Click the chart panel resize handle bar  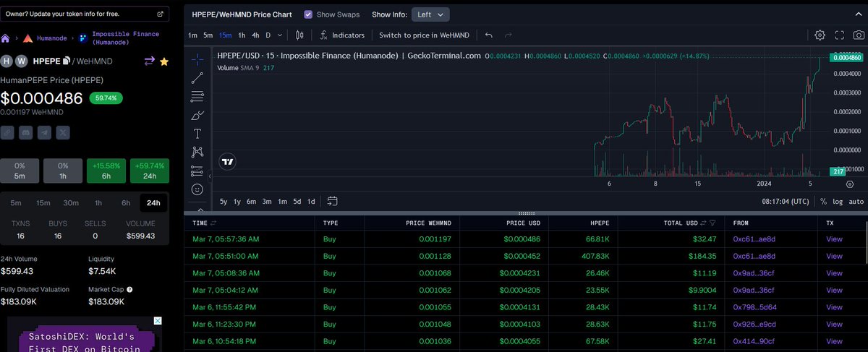[526, 213]
